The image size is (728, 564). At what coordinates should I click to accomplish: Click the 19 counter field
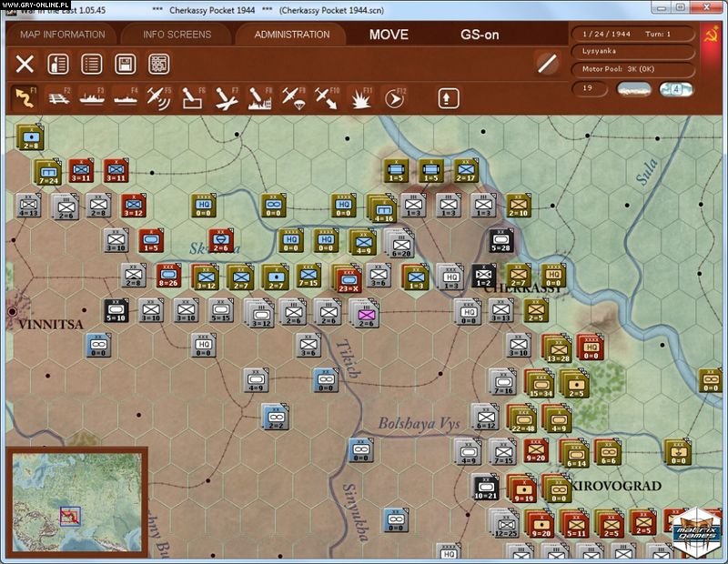tap(589, 88)
